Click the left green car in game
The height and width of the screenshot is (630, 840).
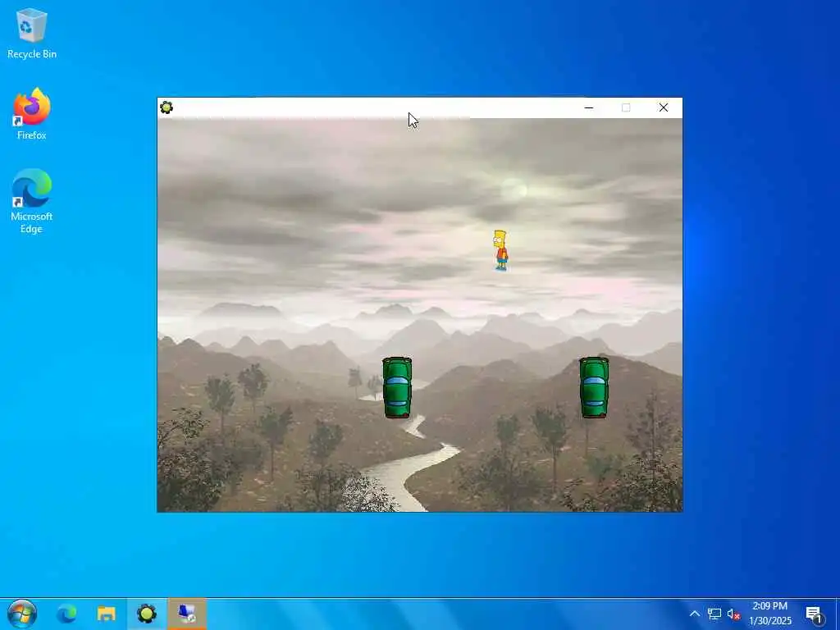397,388
